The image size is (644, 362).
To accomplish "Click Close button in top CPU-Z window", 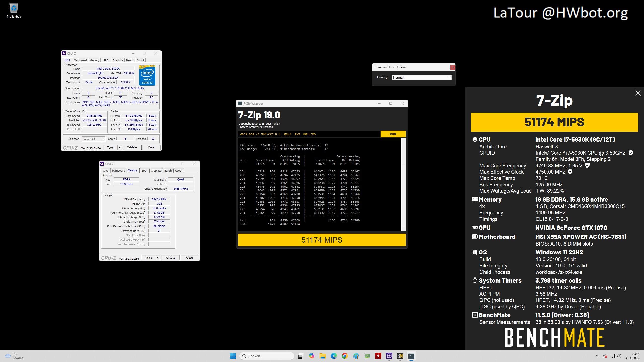I will (x=151, y=147).
